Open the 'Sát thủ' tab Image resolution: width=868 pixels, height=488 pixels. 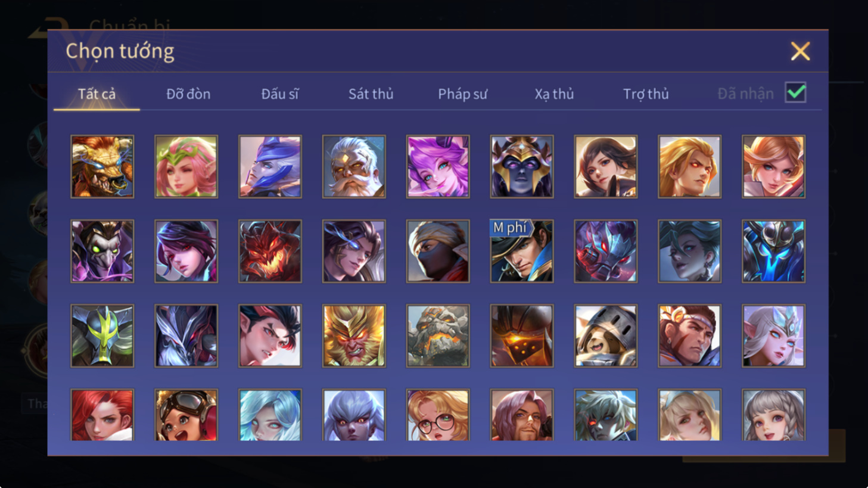371,94
